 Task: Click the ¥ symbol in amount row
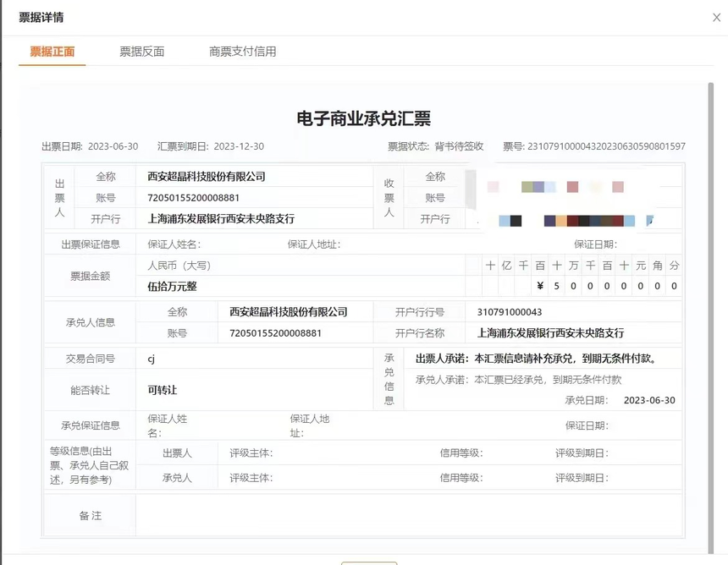(540, 286)
